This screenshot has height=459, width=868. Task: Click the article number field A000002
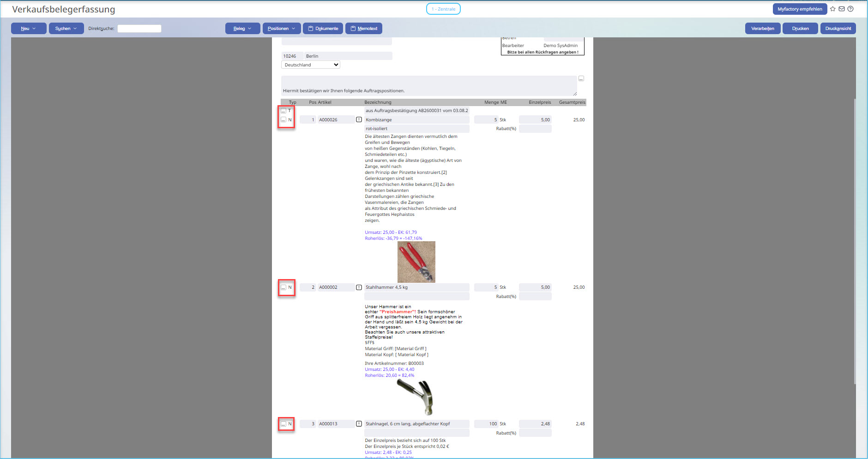click(336, 287)
